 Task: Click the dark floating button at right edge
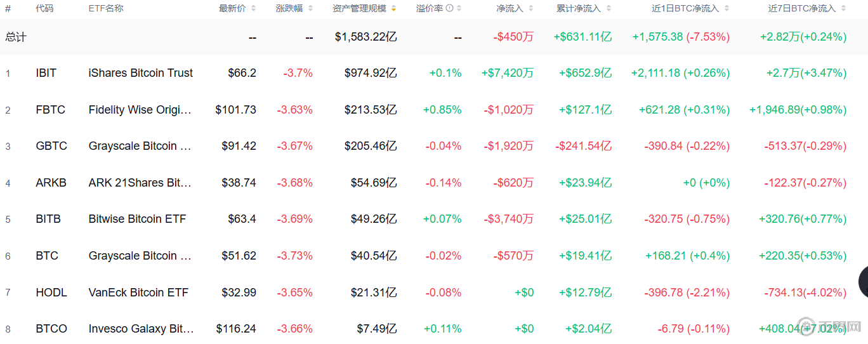tap(863, 282)
